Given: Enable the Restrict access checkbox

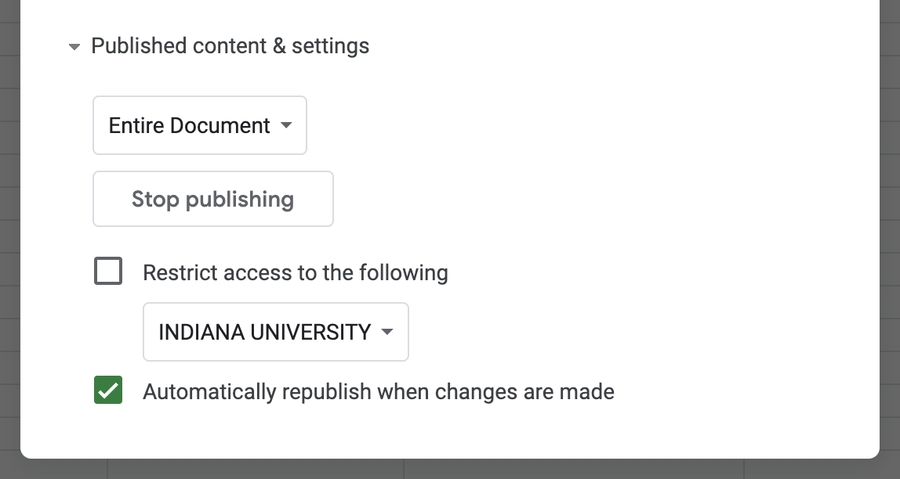Looking at the screenshot, I should point(108,271).
